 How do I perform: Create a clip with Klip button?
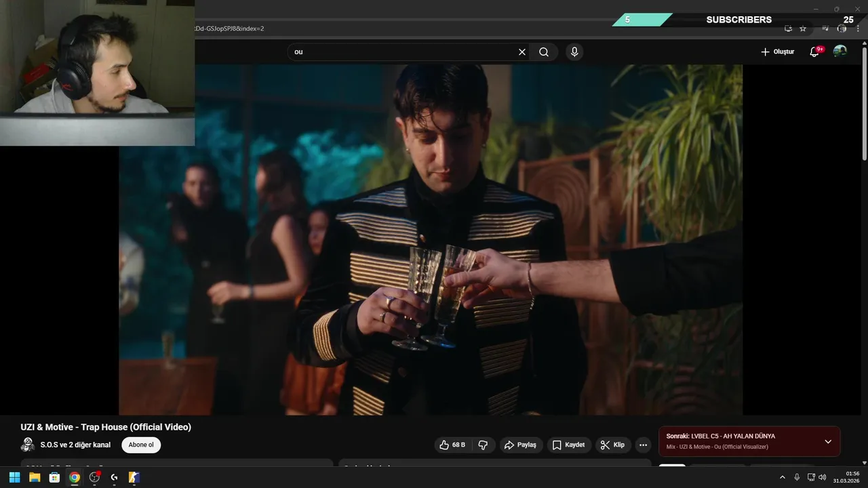pyautogui.click(x=613, y=445)
